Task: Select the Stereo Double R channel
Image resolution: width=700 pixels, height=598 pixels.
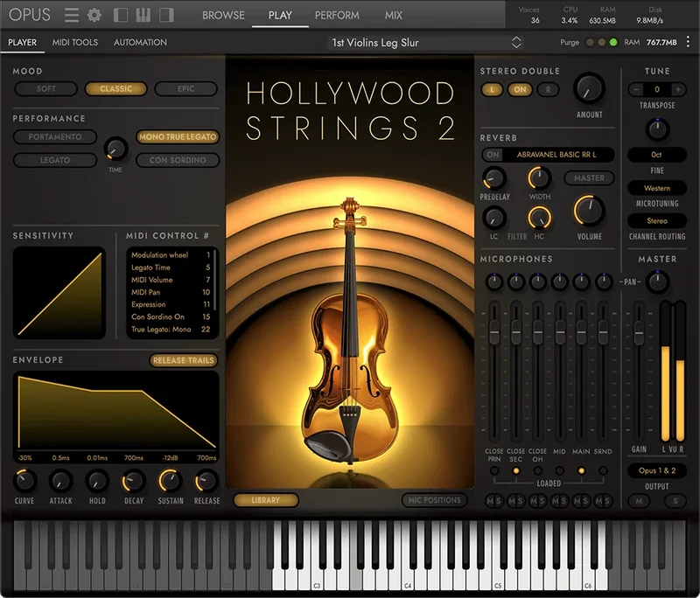Action: (548, 90)
